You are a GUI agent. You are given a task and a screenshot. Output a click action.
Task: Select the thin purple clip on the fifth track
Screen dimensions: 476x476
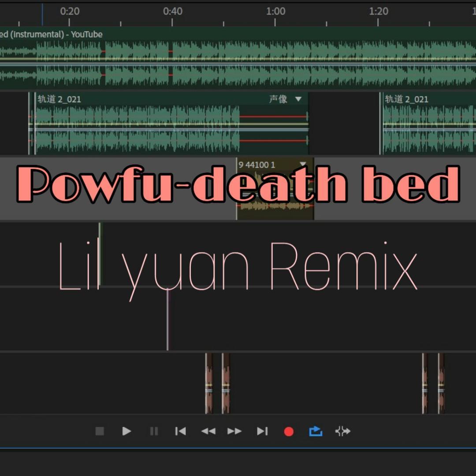(x=168, y=320)
